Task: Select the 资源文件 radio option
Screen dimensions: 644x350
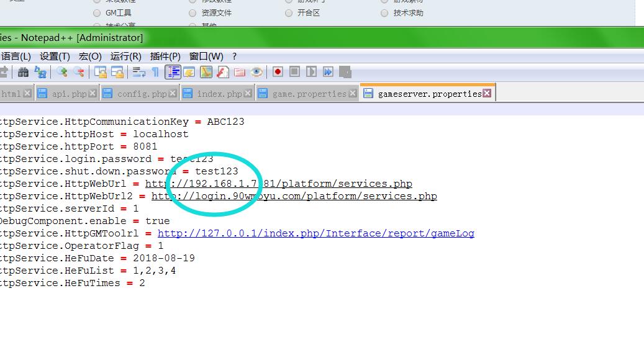Action: [193, 13]
